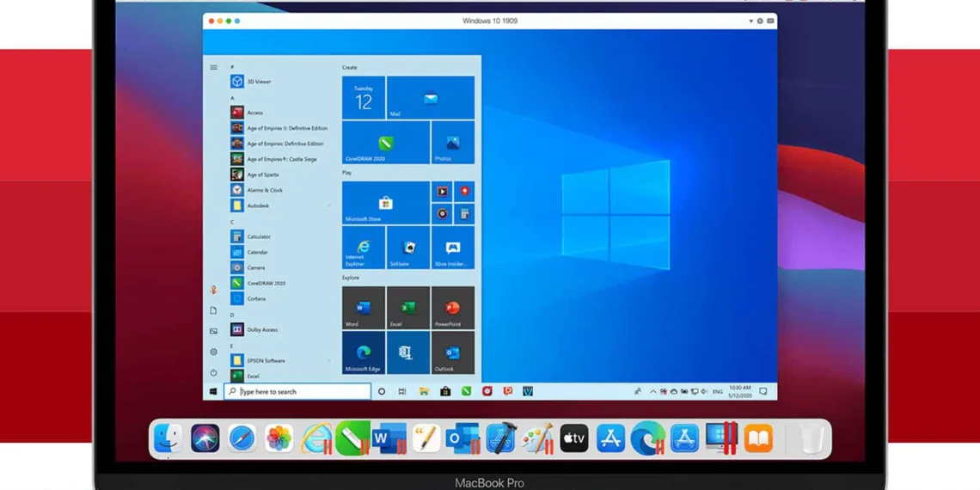
Task: Open the CorelDRAW 2020 tile
Action: click(386, 143)
